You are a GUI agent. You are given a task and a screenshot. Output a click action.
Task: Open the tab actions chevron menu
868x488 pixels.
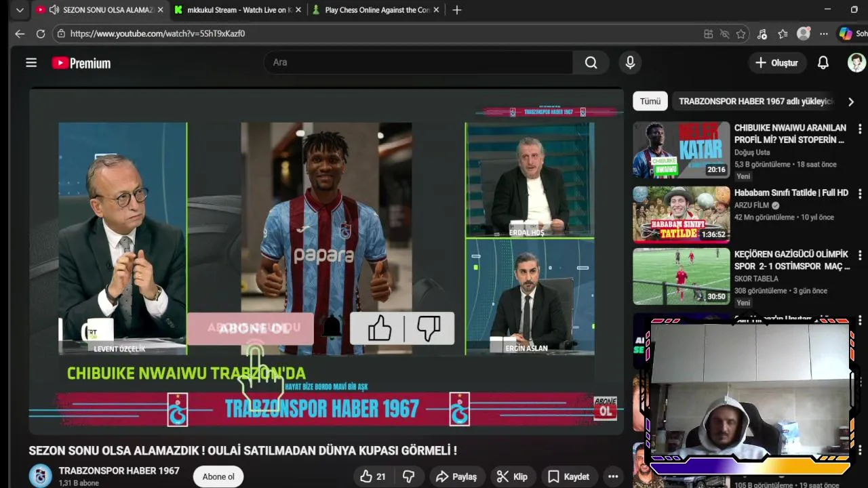20,10
